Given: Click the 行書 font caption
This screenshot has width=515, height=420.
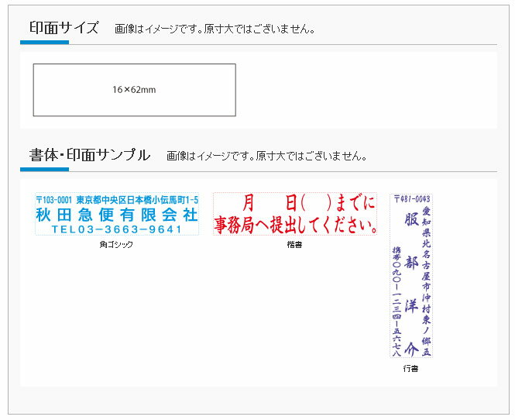Looking at the screenshot, I should pos(410,369).
